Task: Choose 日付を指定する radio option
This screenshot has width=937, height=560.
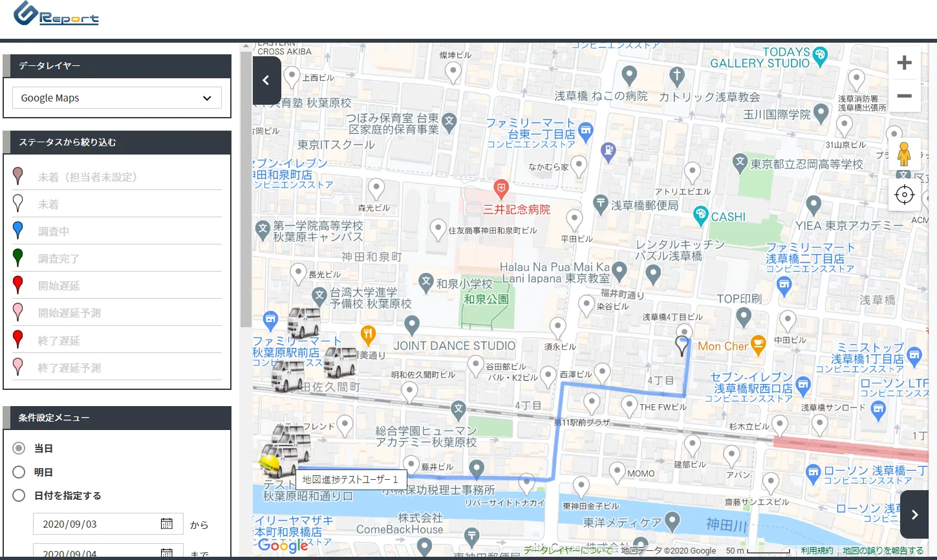Action: 19,495
